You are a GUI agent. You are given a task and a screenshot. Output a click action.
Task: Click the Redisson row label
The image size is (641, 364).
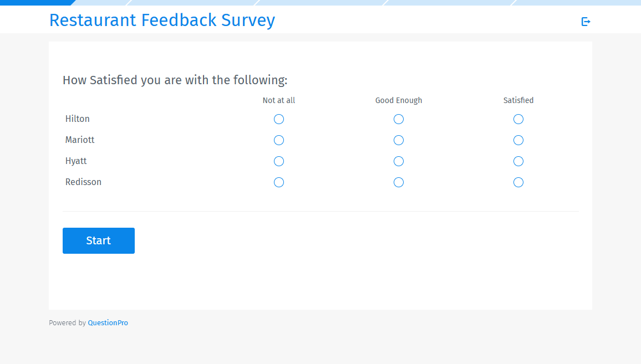(x=83, y=182)
